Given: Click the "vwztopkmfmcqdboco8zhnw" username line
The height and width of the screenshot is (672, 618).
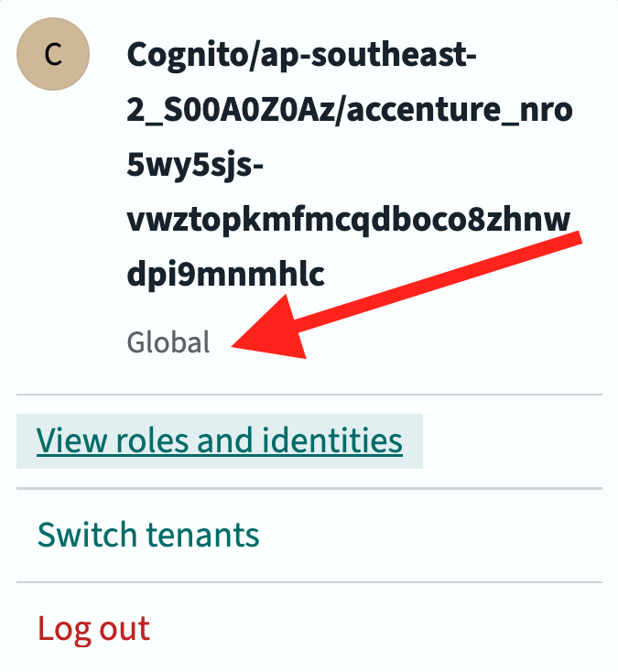Looking at the screenshot, I should click(348, 220).
